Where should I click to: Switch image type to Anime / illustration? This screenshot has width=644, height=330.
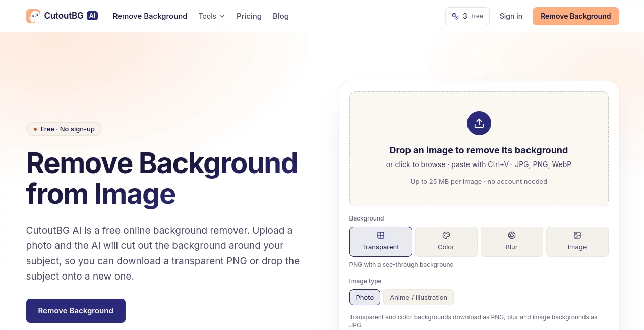(419, 297)
